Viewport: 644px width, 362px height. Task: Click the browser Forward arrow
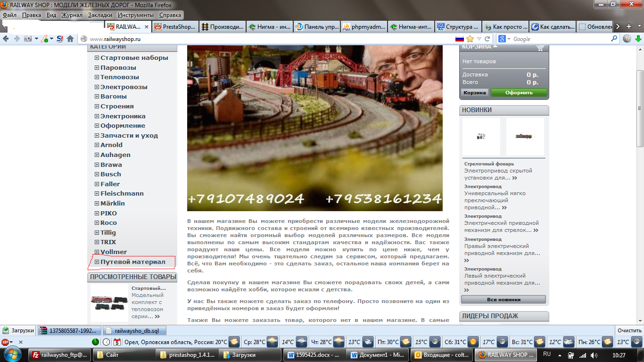pyautogui.click(x=17, y=39)
